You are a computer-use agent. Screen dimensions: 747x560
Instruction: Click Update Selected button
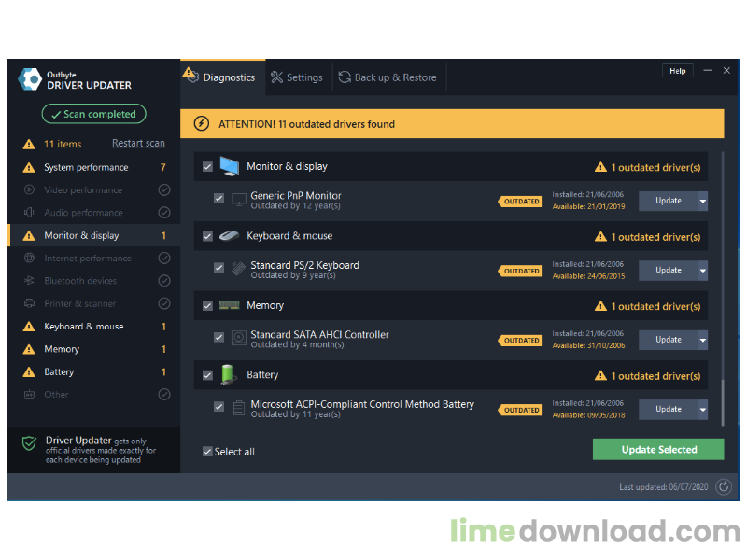click(x=658, y=450)
